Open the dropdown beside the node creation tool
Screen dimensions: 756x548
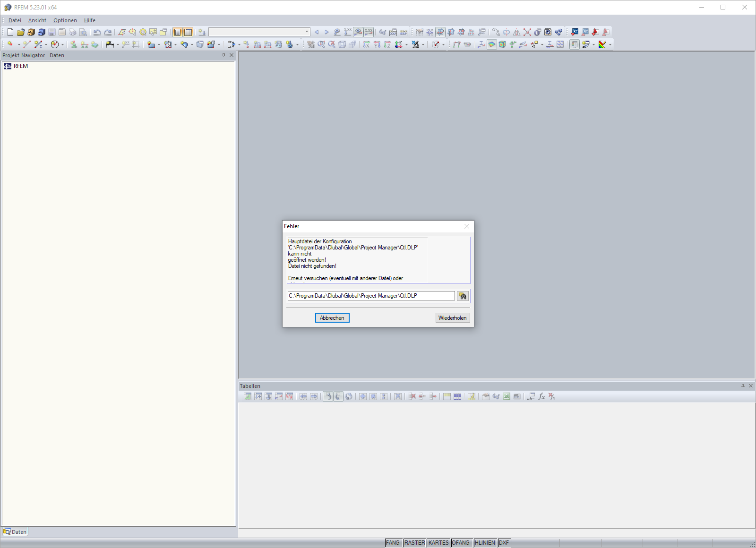tap(18, 45)
